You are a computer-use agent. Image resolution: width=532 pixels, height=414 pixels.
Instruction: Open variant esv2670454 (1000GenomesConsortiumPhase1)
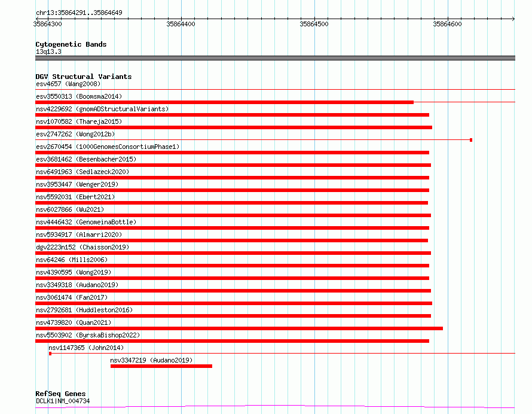tap(108, 147)
